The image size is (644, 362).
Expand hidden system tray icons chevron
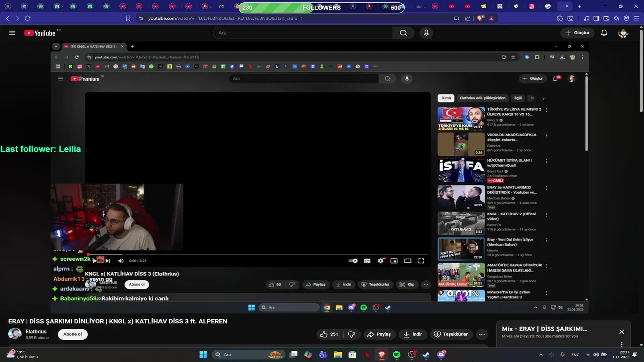click(x=541, y=355)
